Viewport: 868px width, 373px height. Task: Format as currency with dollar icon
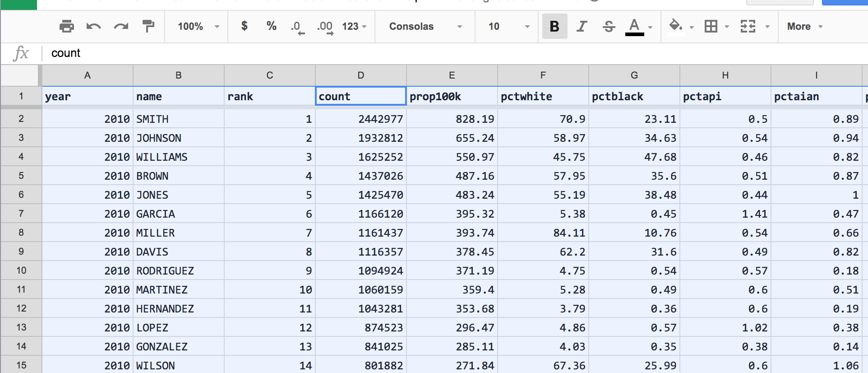click(244, 26)
